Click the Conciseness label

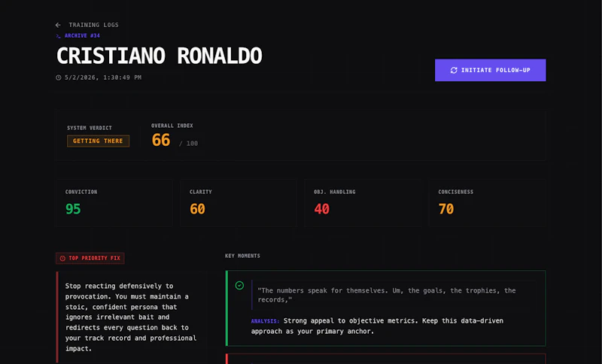[456, 192]
